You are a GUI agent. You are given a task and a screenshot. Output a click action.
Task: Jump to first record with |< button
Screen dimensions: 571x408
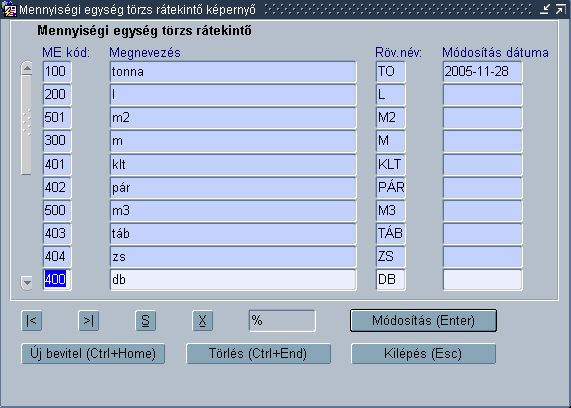31,321
